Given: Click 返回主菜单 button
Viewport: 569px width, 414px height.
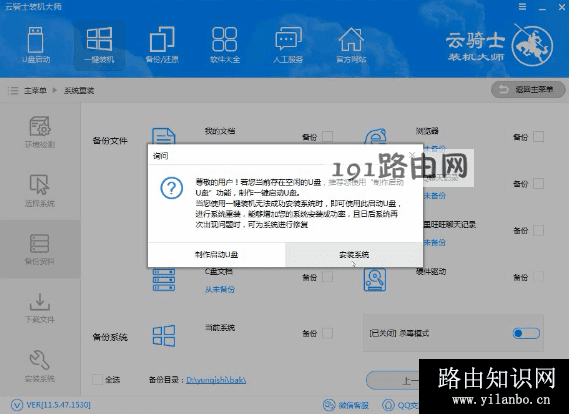Looking at the screenshot, I should 528,89.
